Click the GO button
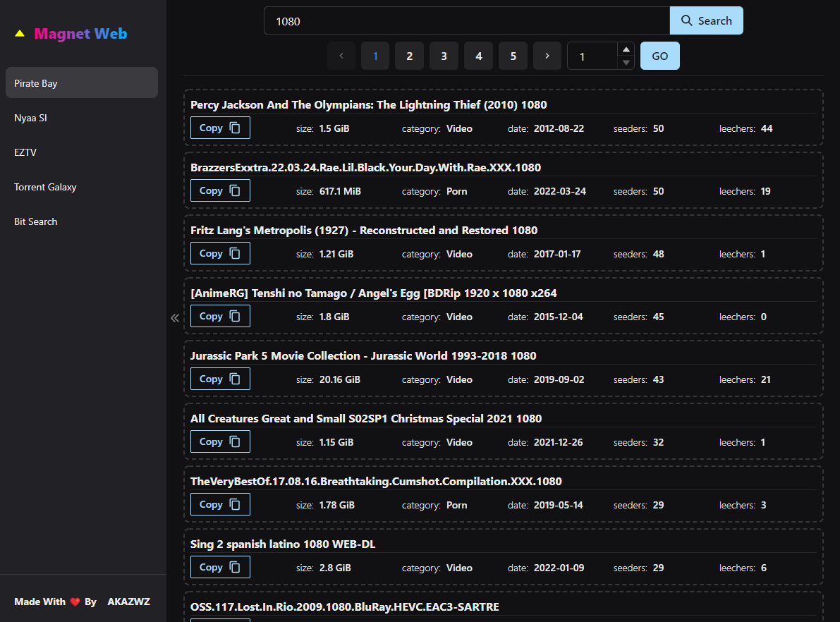Image resolution: width=840 pixels, height=622 pixels. click(x=660, y=56)
